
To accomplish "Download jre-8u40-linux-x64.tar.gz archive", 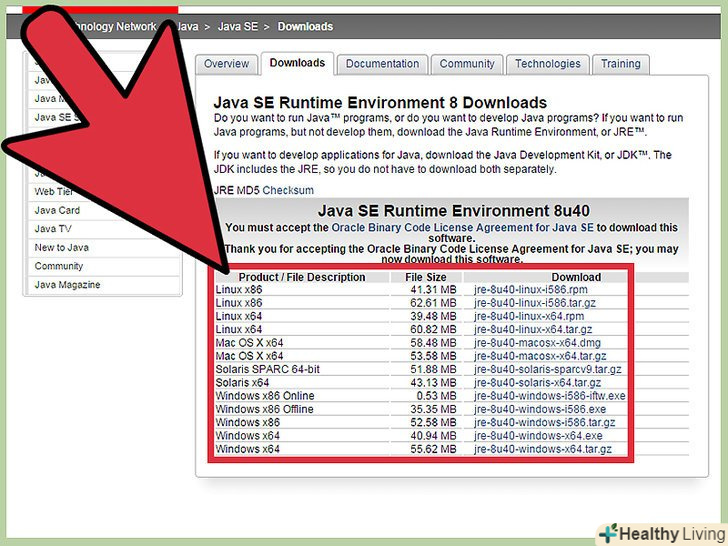I will 533,329.
